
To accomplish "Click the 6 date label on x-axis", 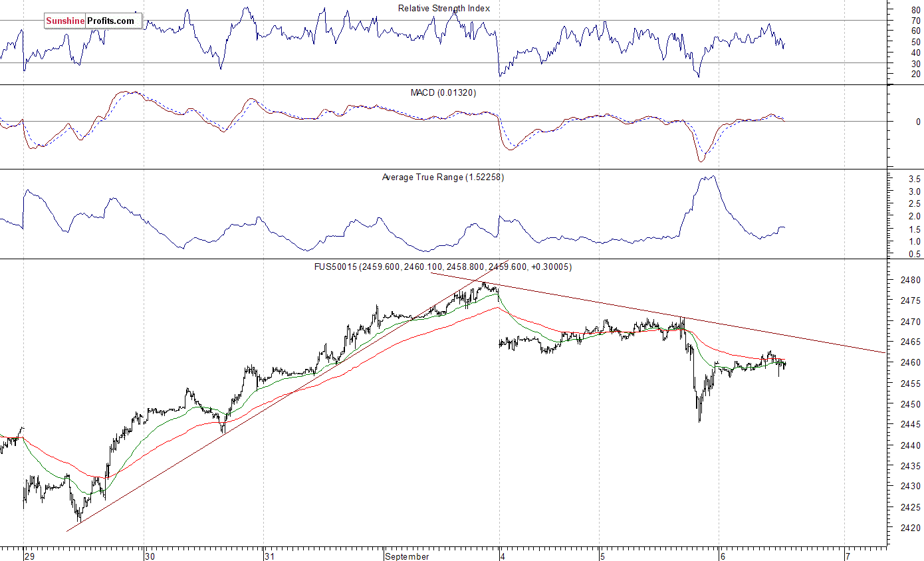I will [x=723, y=556].
